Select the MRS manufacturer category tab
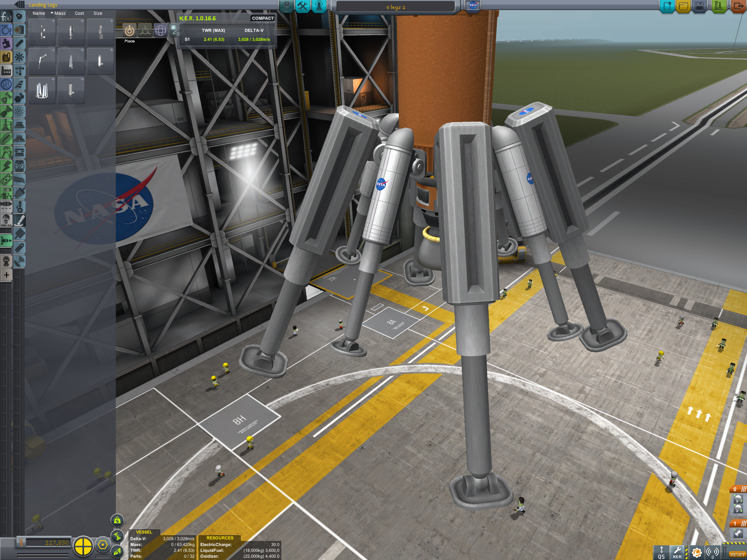The image size is (747, 560). coord(6,207)
